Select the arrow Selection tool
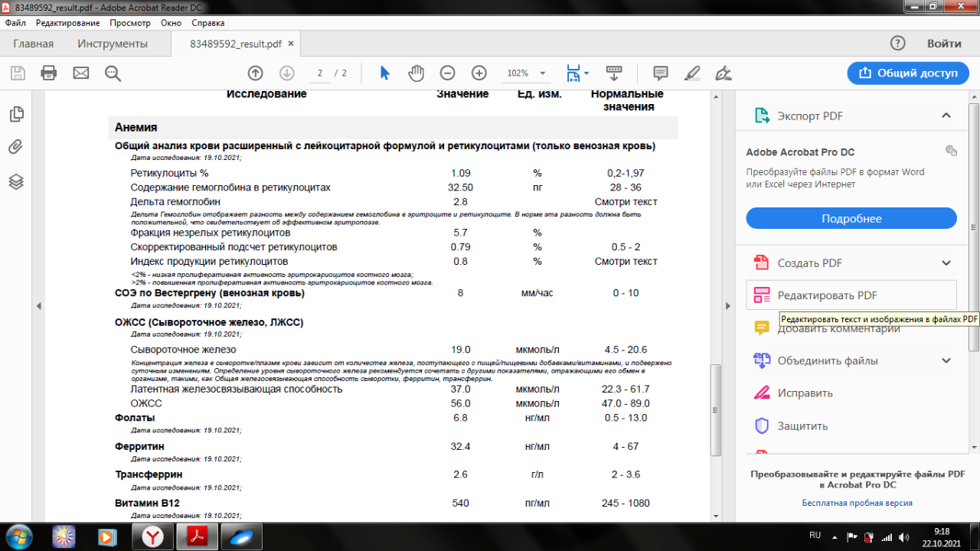980x551 pixels. (x=385, y=73)
